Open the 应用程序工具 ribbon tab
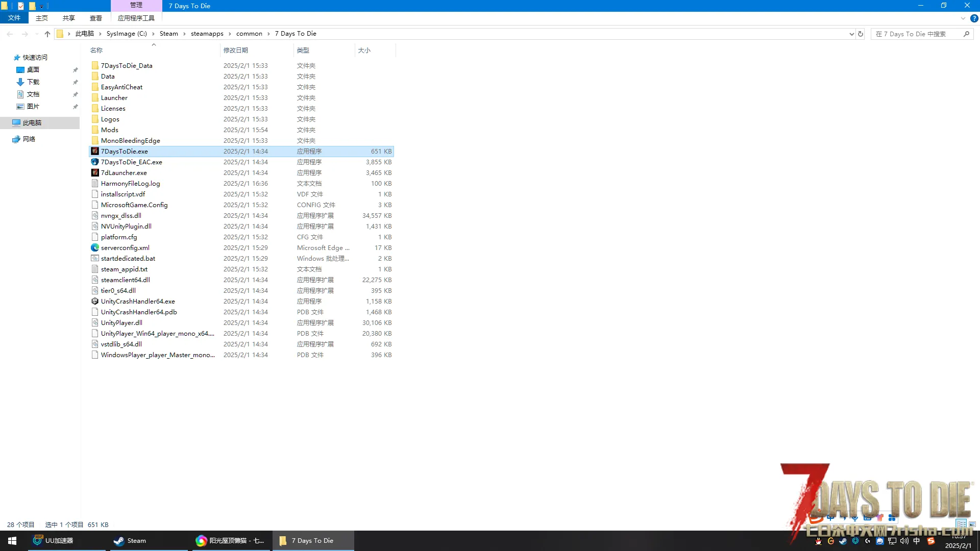 [136, 18]
